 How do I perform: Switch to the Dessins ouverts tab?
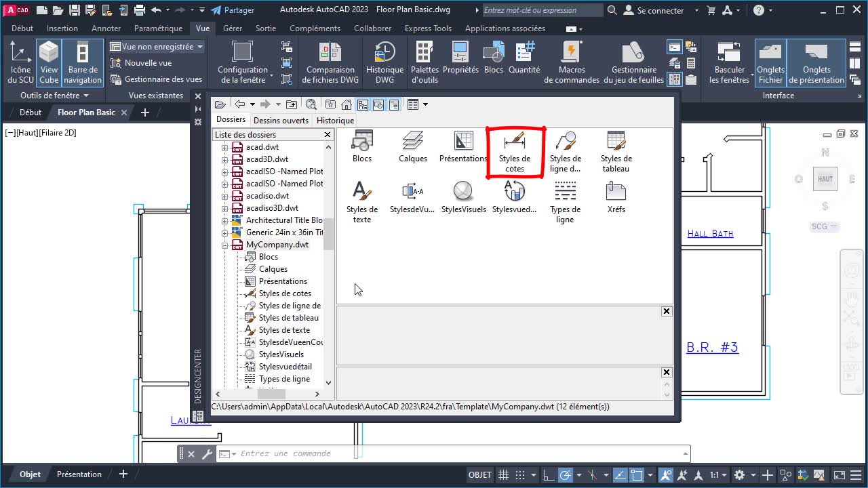[x=281, y=121]
